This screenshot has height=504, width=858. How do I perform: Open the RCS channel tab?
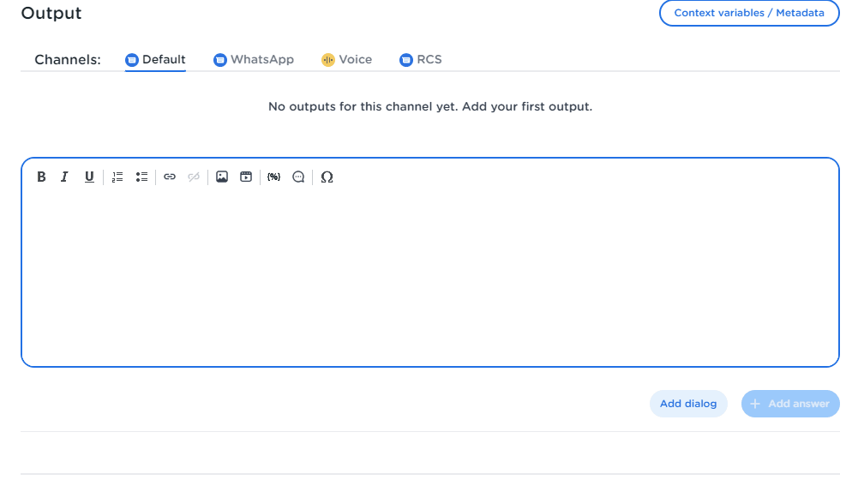point(421,60)
